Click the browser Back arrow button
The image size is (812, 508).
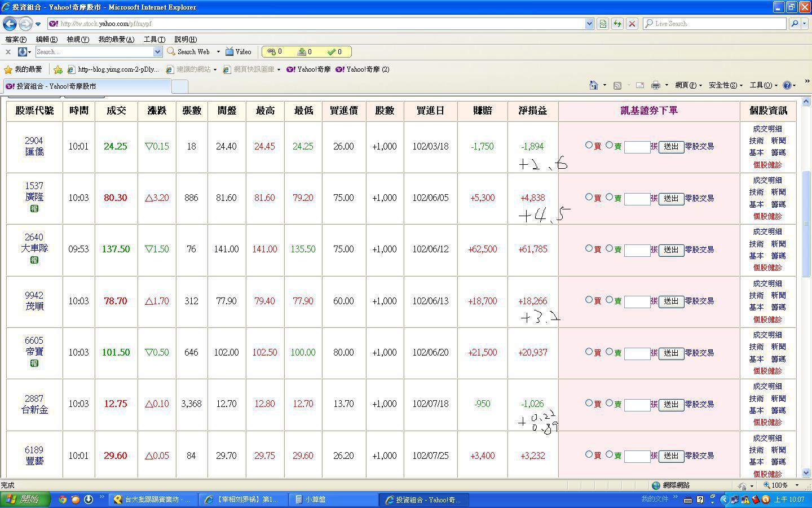[x=10, y=24]
